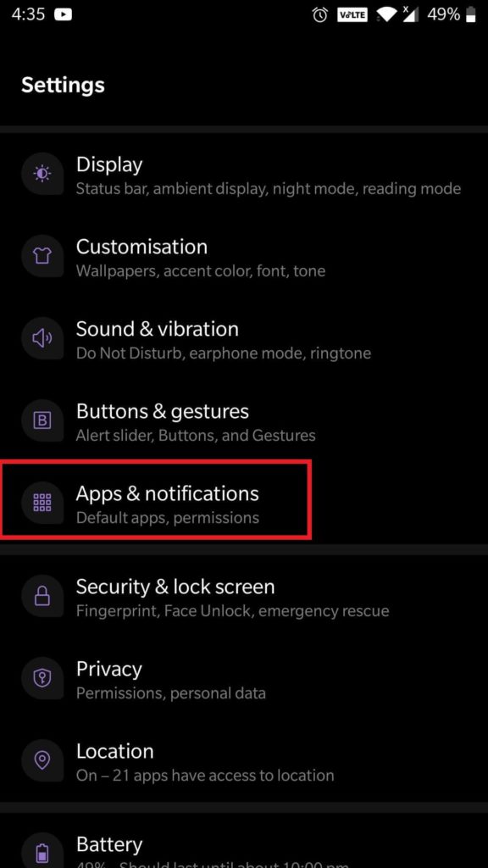Tap the Privacy shield icon
Viewport: 488px width, 868px height.
(x=42, y=678)
